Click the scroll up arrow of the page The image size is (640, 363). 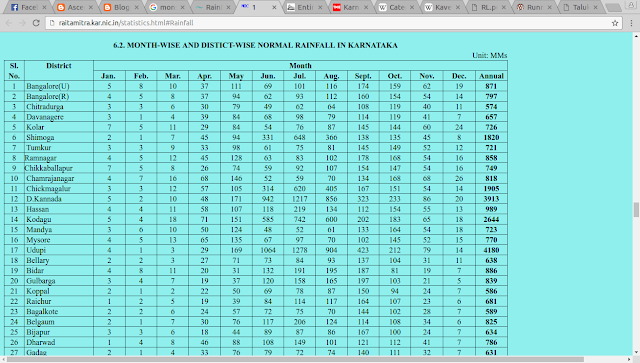pyautogui.click(x=636, y=36)
